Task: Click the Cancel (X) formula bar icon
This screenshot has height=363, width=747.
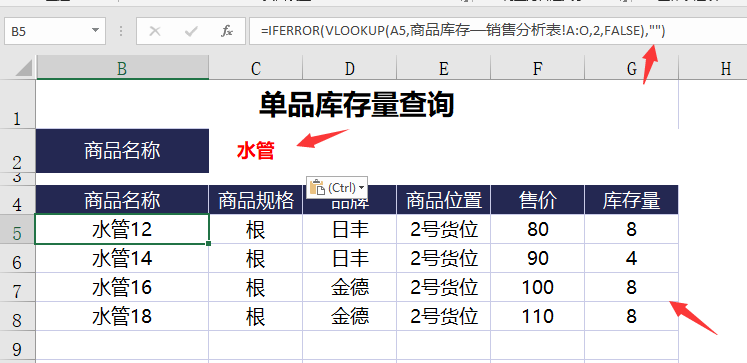Action: (155, 31)
